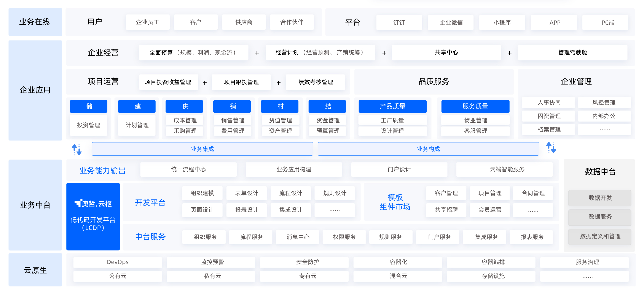Open the 管理驾驶舱 box
Image resolution: width=644 pixels, height=294 pixels.
pos(573,52)
